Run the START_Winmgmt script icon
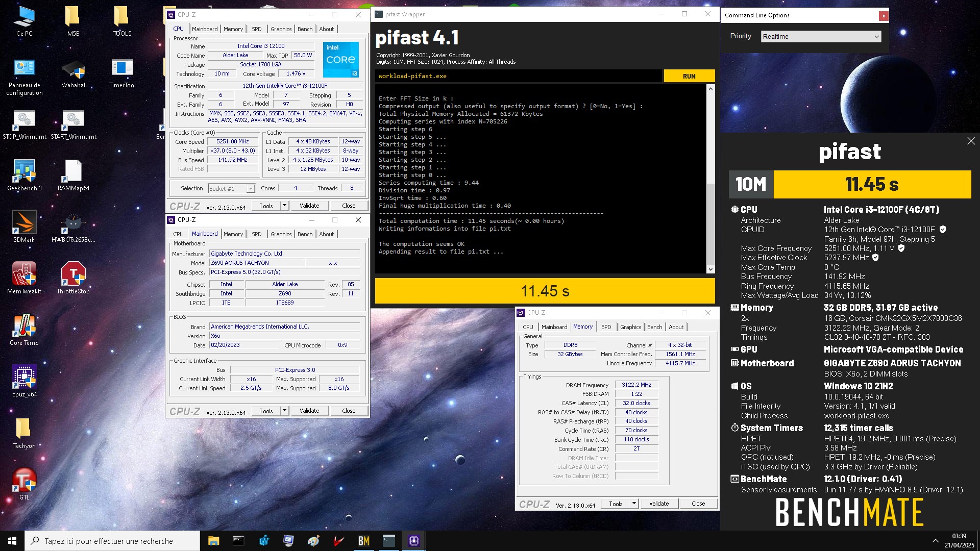This screenshot has height=551, width=980. coord(73,125)
